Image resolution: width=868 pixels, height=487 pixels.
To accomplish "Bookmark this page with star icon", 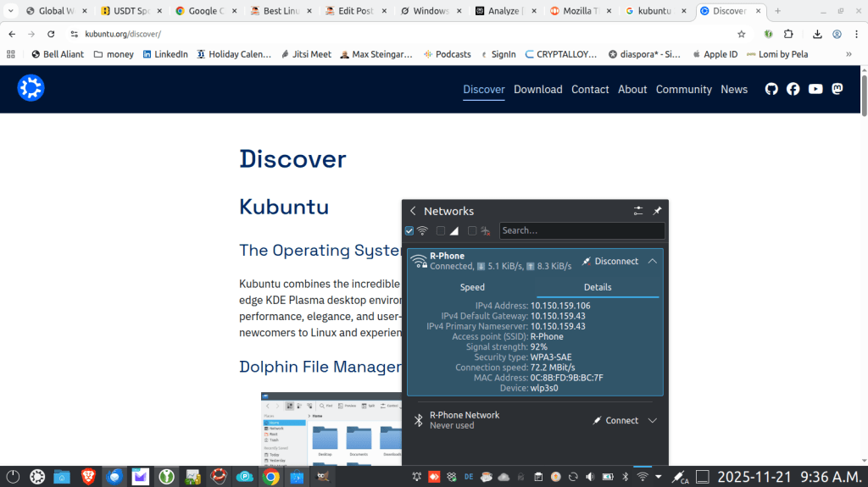I will tap(742, 34).
